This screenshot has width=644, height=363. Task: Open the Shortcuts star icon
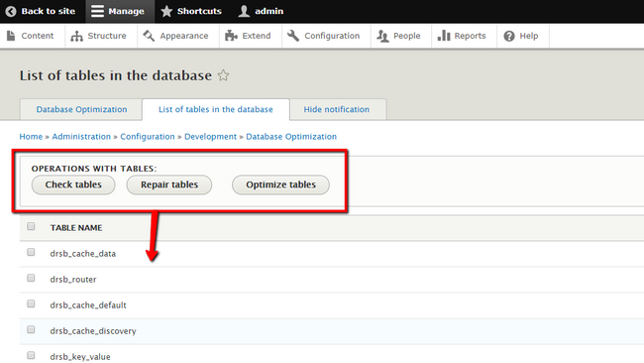[166, 11]
